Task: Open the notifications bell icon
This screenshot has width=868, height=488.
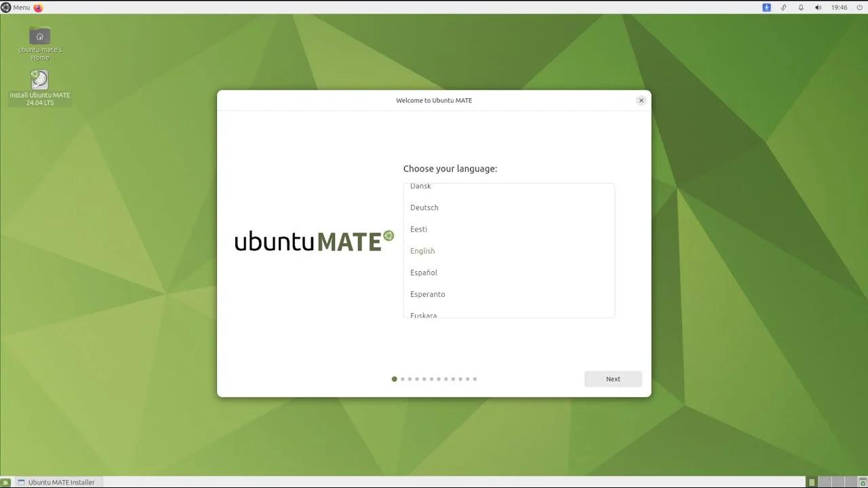Action: pos(800,7)
